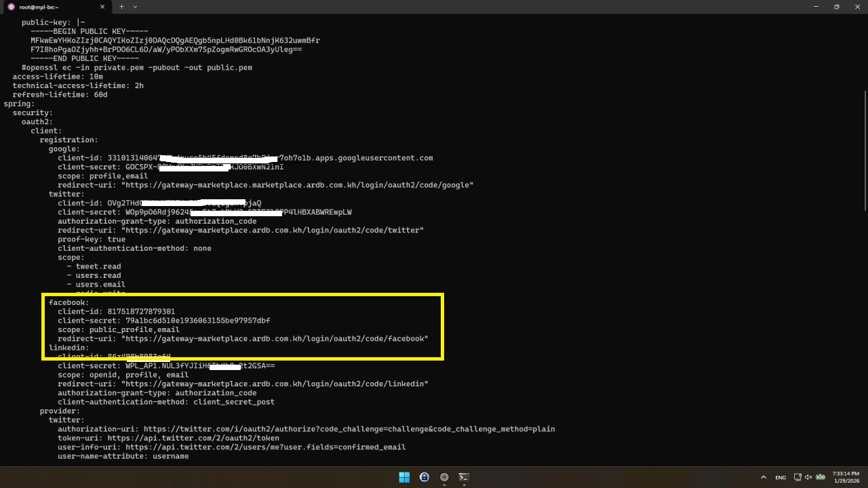Open a new terminal tab
This screenshot has height=488, width=868.
pos(122,7)
